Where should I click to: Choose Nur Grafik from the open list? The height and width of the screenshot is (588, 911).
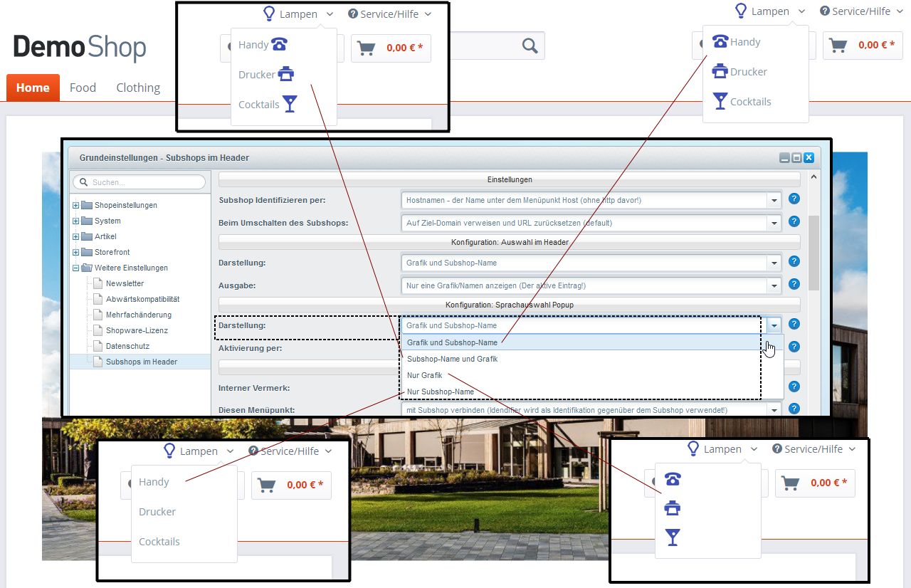click(591, 375)
